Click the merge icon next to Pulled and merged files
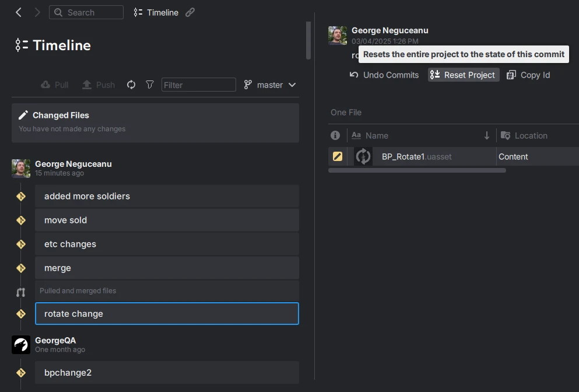The height and width of the screenshot is (392, 579). coord(21,290)
